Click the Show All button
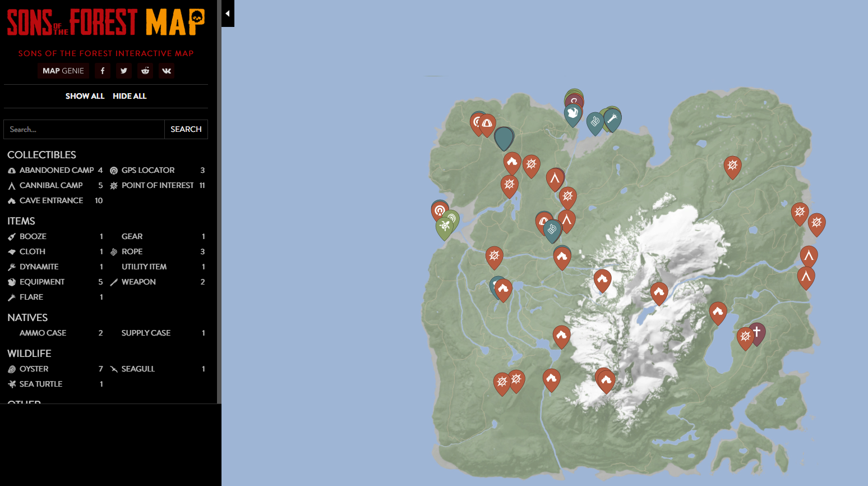This screenshot has width=868, height=486. (x=85, y=96)
